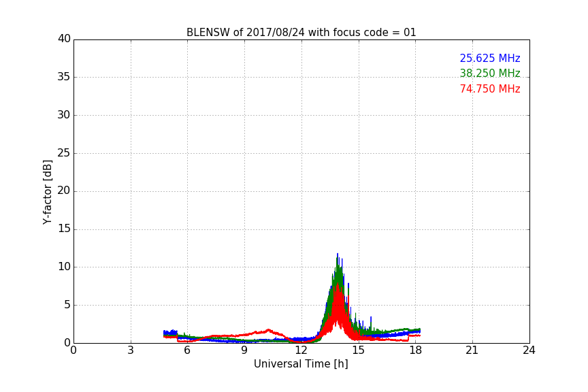Click the y-axis tick label '15'

pos(64,229)
